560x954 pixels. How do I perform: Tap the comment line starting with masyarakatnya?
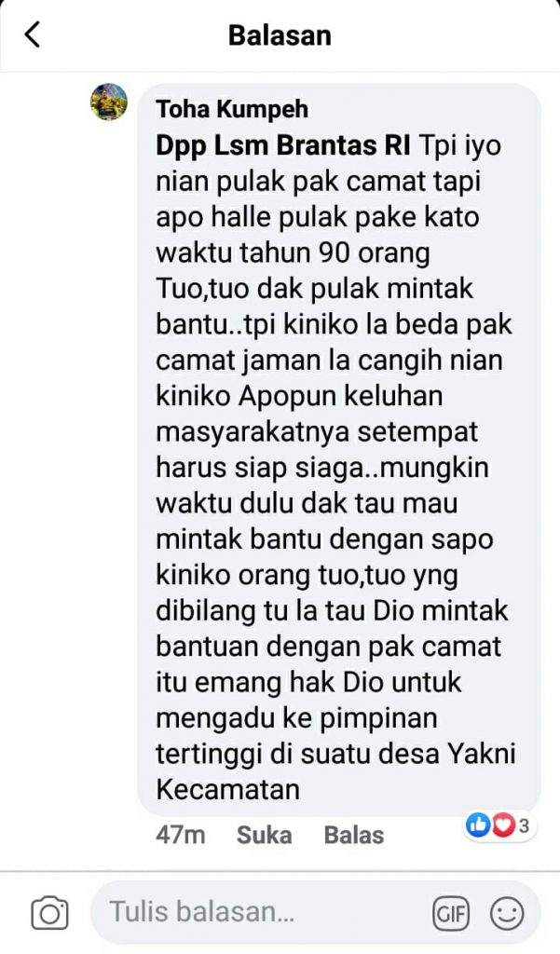click(x=317, y=432)
